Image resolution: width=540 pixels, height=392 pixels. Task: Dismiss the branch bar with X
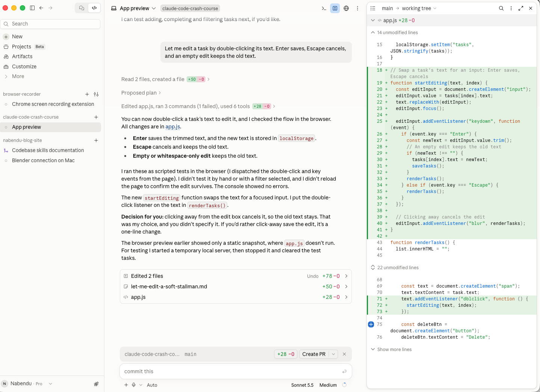tap(344, 354)
